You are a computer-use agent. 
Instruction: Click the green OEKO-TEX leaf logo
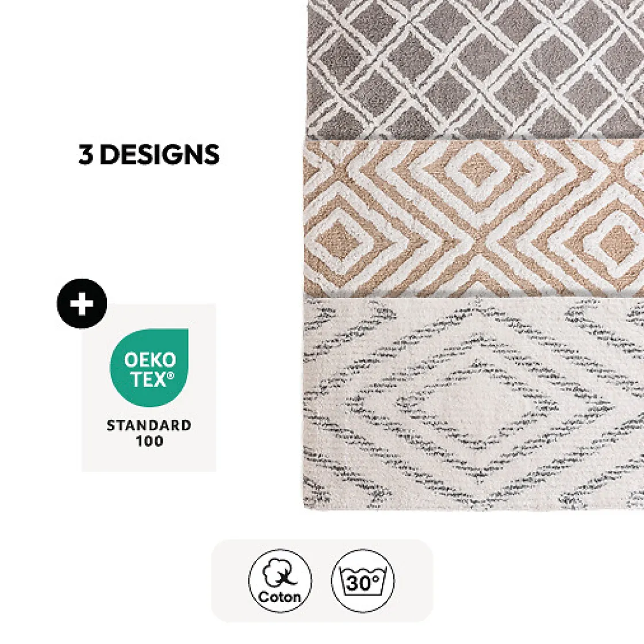pyautogui.click(x=149, y=367)
